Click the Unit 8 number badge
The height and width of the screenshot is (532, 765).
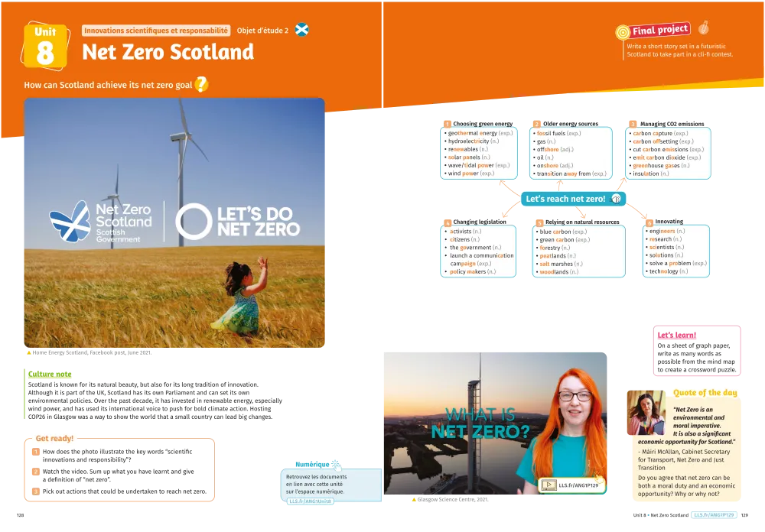click(x=45, y=47)
